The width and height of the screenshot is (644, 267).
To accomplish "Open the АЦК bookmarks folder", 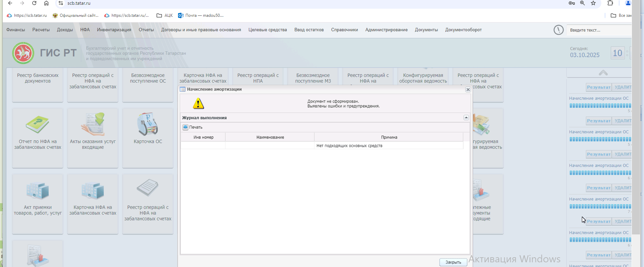I will (165, 15).
